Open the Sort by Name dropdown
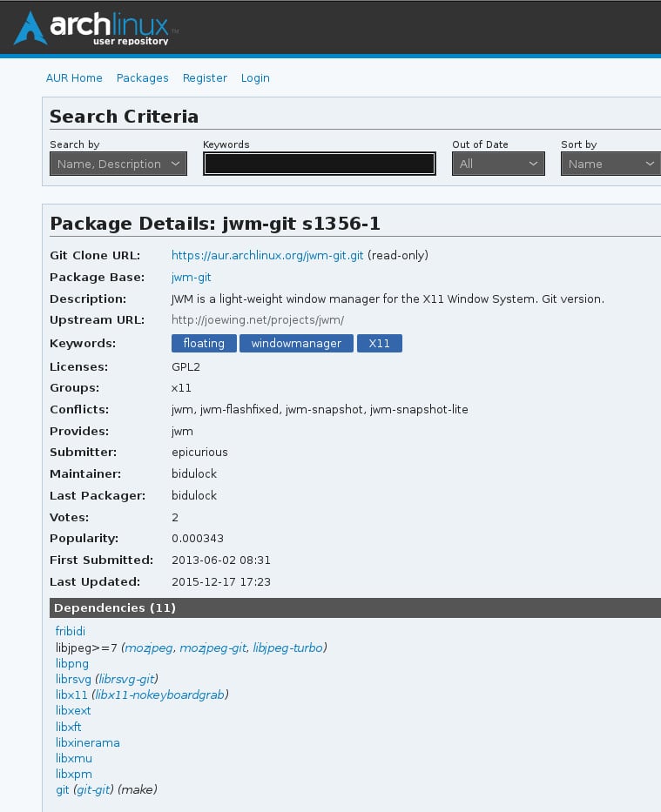This screenshot has width=661, height=812. click(x=610, y=164)
